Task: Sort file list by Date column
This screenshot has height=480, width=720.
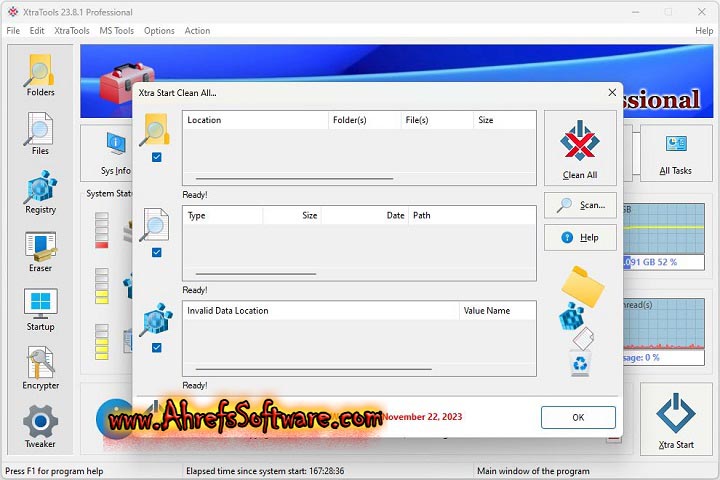Action: tap(365, 215)
